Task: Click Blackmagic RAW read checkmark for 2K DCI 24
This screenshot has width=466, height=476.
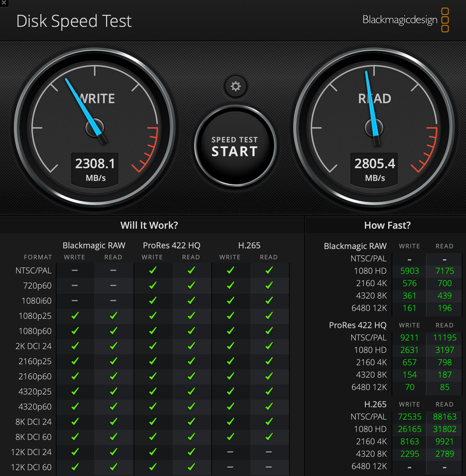Action: tap(114, 346)
